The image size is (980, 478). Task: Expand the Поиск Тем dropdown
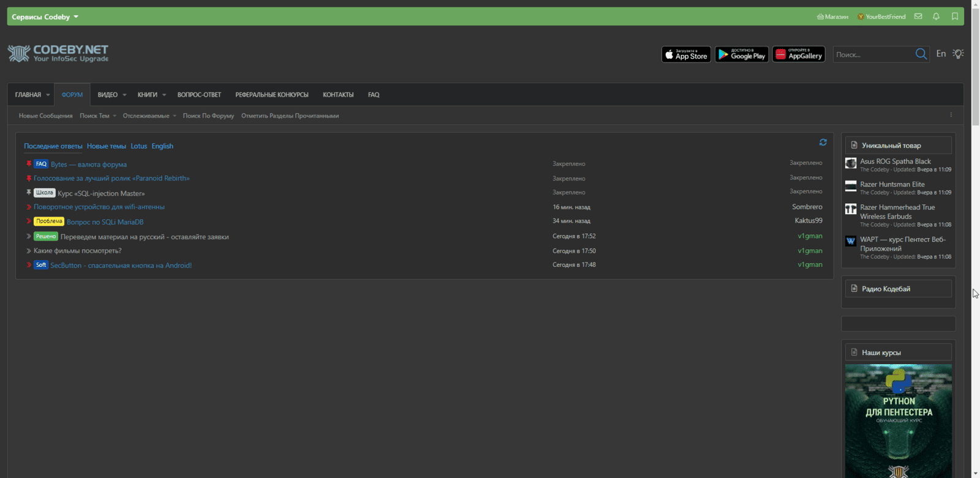(114, 116)
